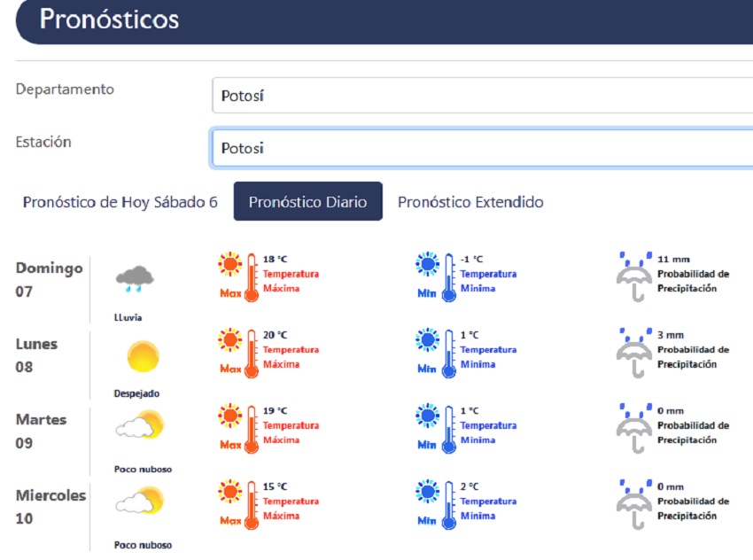753x560 pixels.
Task: Click Lunes' precipitation umbrella icon
Action: pyautogui.click(x=634, y=353)
